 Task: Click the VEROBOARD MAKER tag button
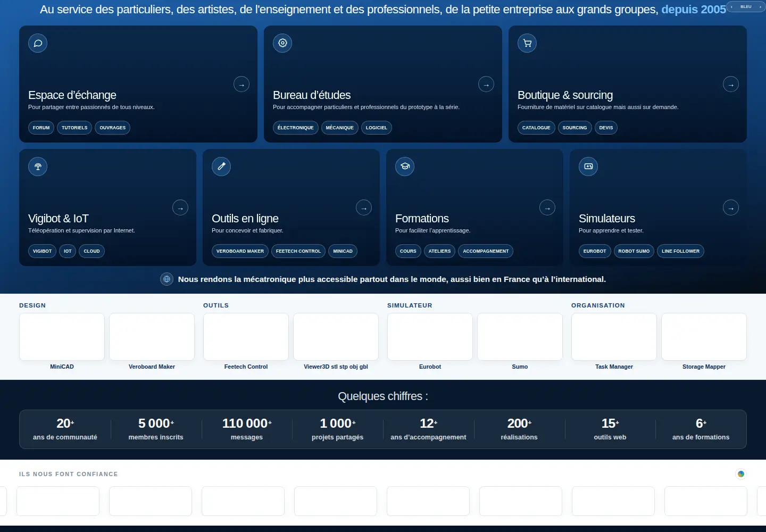240,251
